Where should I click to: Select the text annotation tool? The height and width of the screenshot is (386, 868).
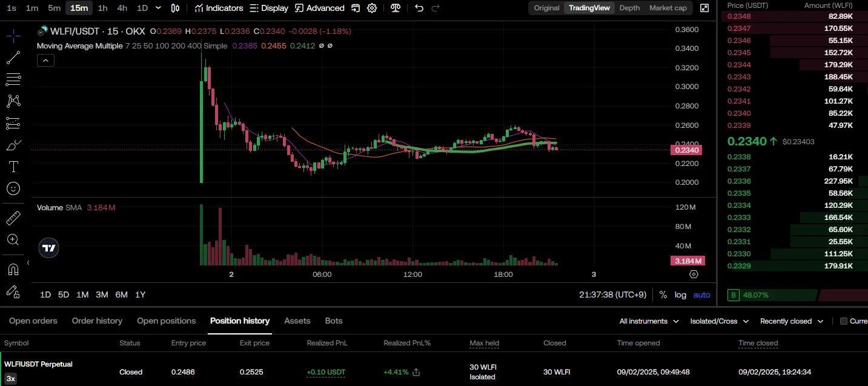tap(13, 167)
